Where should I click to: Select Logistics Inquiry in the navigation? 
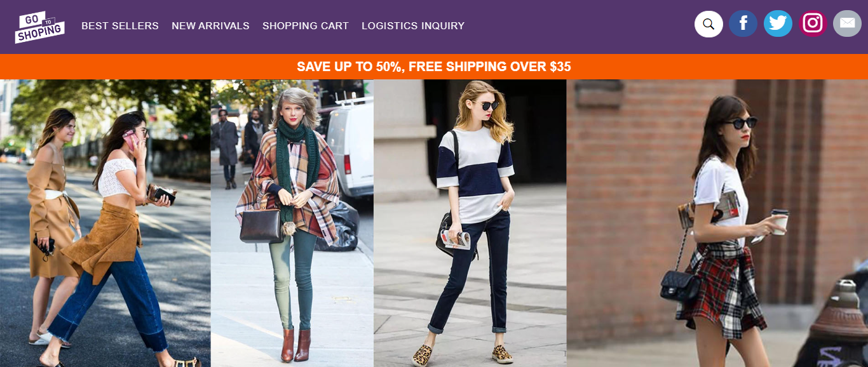click(413, 26)
